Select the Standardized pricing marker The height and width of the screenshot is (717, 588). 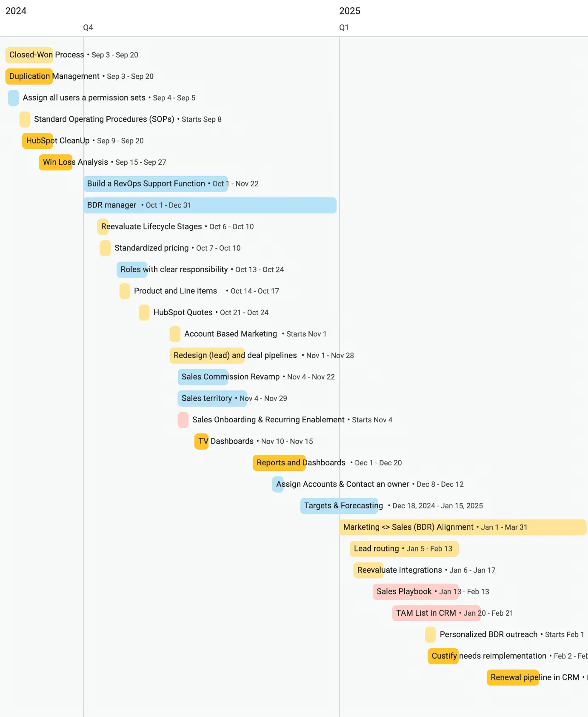(x=105, y=248)
